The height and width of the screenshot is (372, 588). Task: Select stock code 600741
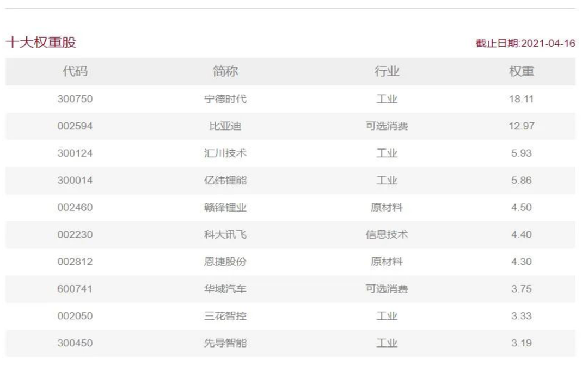[75, 289]
